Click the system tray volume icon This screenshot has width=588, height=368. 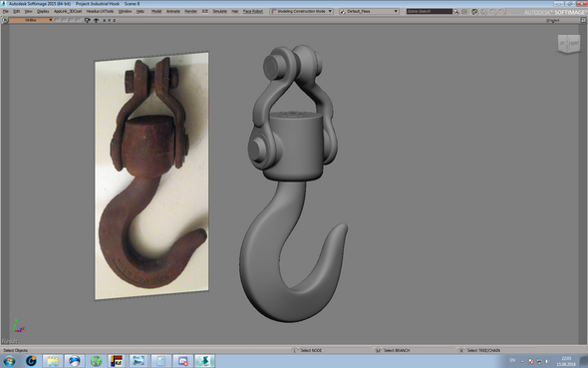point(547,361)
